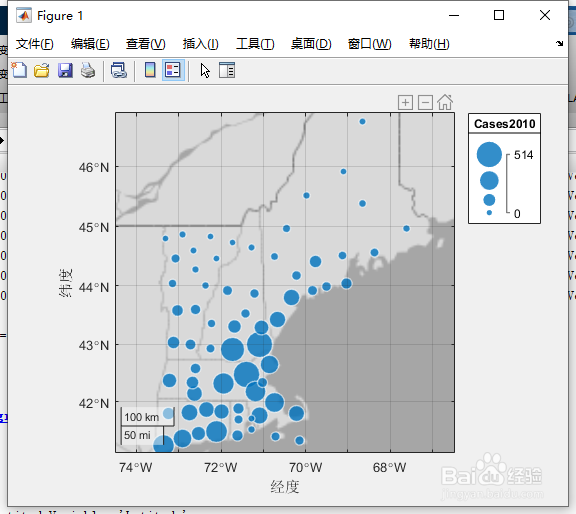
Task: Click the 43°N latitude tick label
Action: coord(94,345)
